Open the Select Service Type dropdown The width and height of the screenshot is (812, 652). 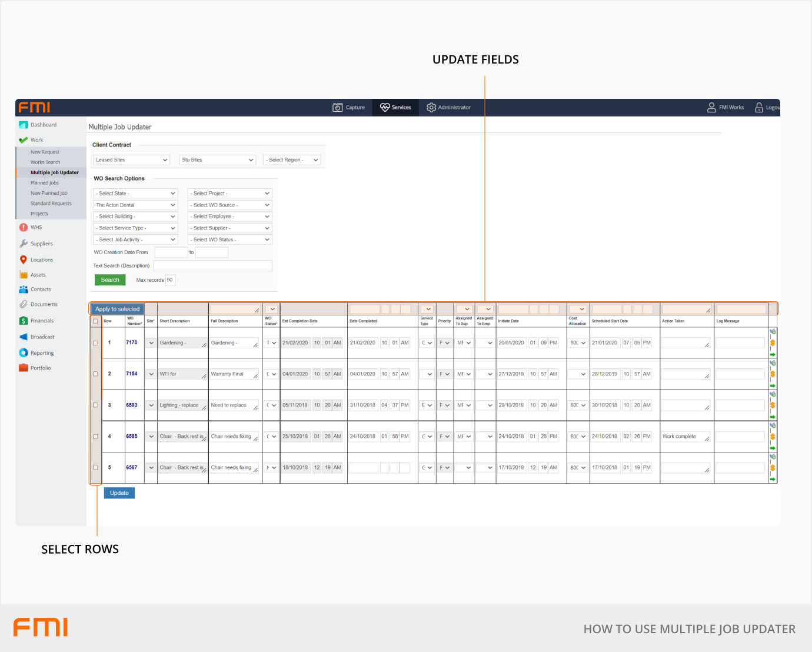135,228
